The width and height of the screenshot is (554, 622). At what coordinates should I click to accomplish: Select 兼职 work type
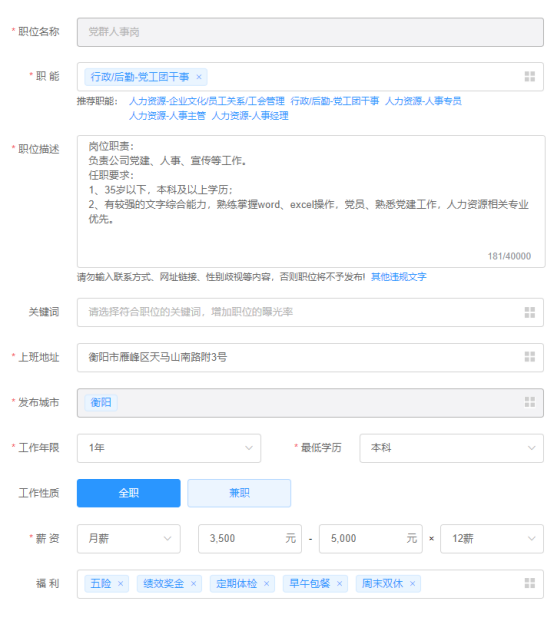coord(239,493)
